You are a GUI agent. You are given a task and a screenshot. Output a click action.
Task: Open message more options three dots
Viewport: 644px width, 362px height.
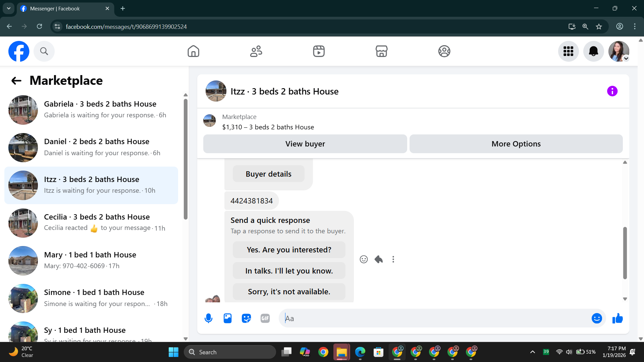coord(393,259)
